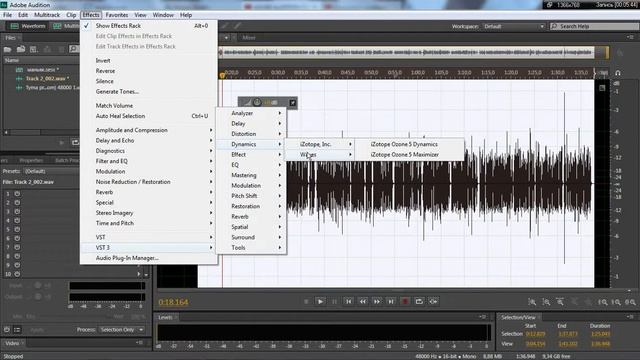Toggle power for effect slot 1

click(x=18, y=193)
